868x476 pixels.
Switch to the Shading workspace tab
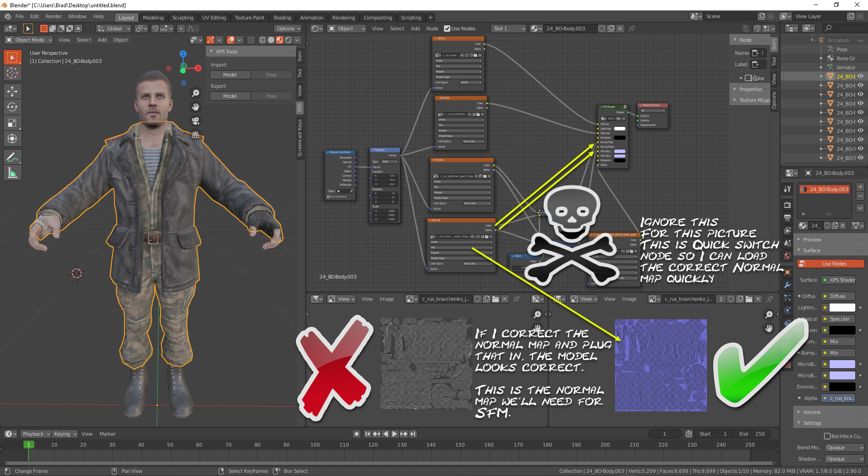coord(282,18)
